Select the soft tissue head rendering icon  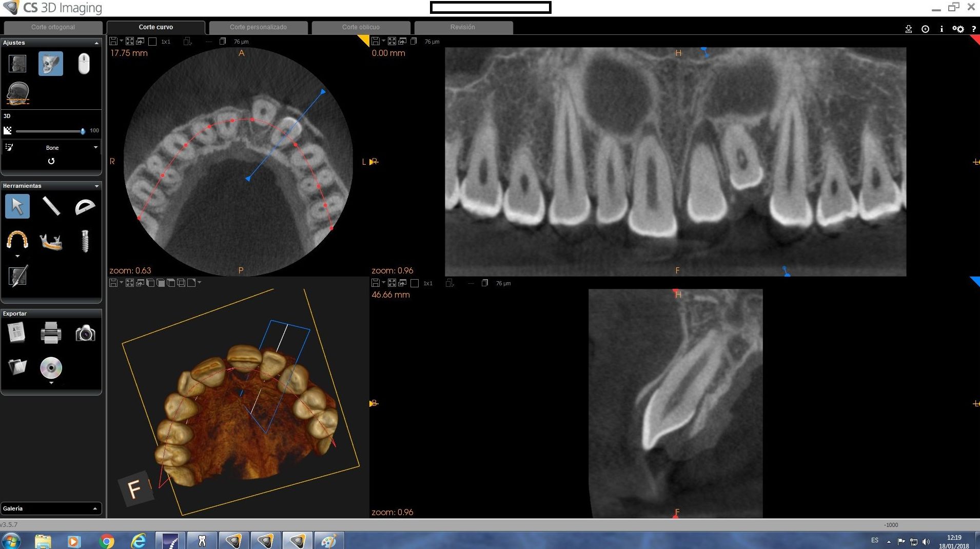(17, 64)
